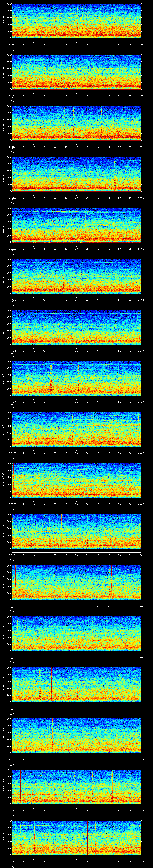Open the spectrogram panel starting at 17:01:00
153x868 pixels.
[76, 786]
